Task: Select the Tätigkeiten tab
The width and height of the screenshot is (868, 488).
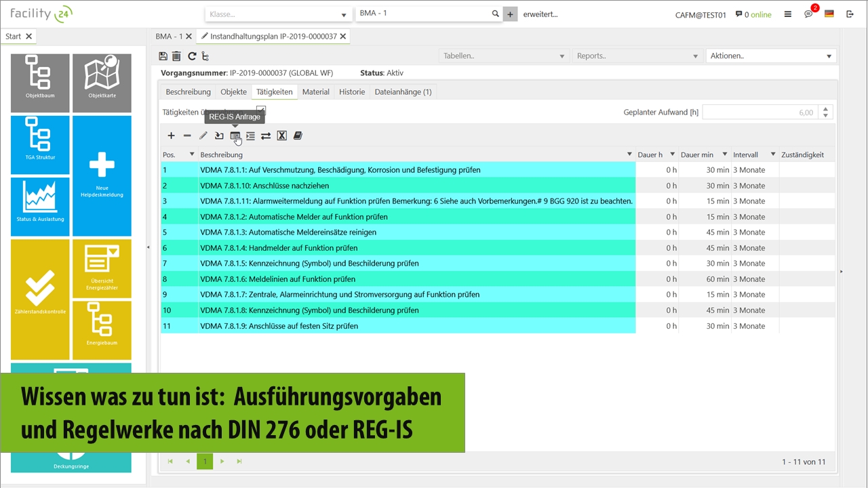Action: pos(275,91)
